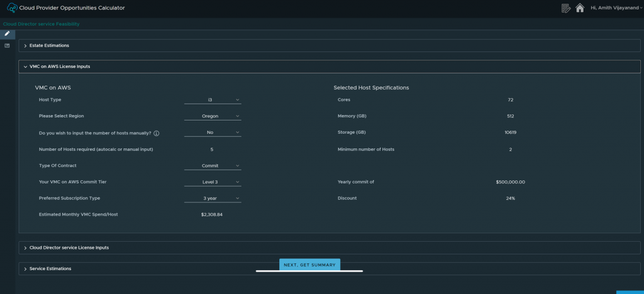
Task: Click the horizontal scrollbar below Next button
Action: tap(309, 271)
